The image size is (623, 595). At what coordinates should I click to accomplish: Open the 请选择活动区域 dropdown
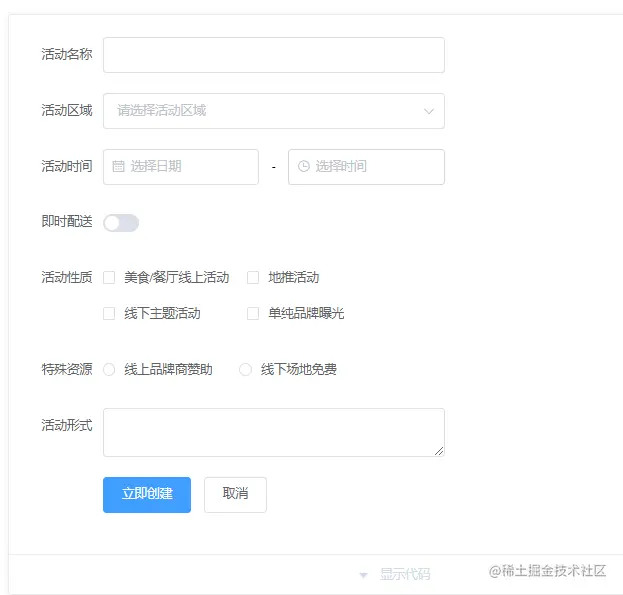click(274, 111)
